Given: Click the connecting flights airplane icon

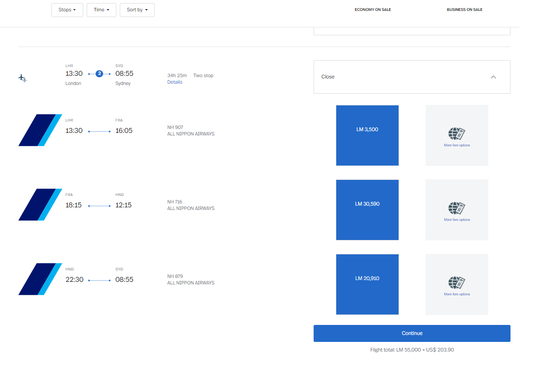Looking at the screenshot, I should [x=23, y=78].
